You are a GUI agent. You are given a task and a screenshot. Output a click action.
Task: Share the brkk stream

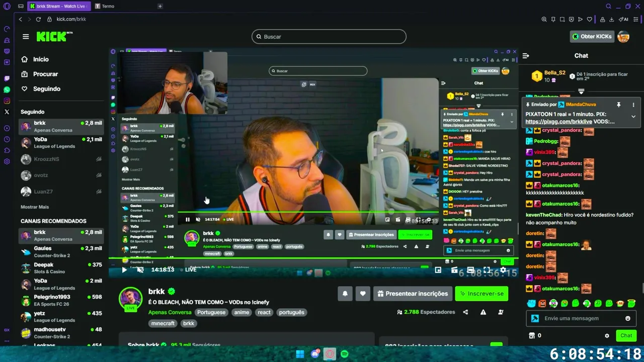(x=465, y=312)
